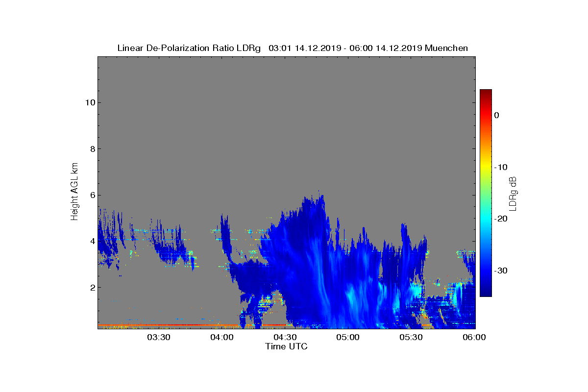Click the 05:30 time tick label
The width and height of the screenshot is (588, 392).
click(x=412, y=337)
